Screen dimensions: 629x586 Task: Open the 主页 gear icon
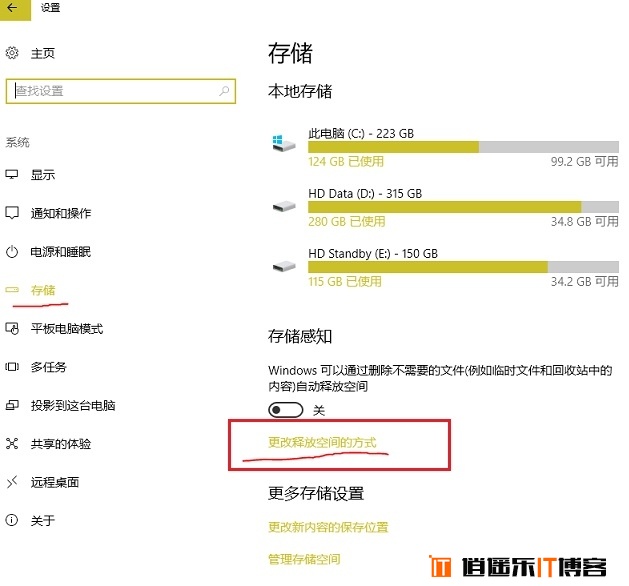coord(12,53)
